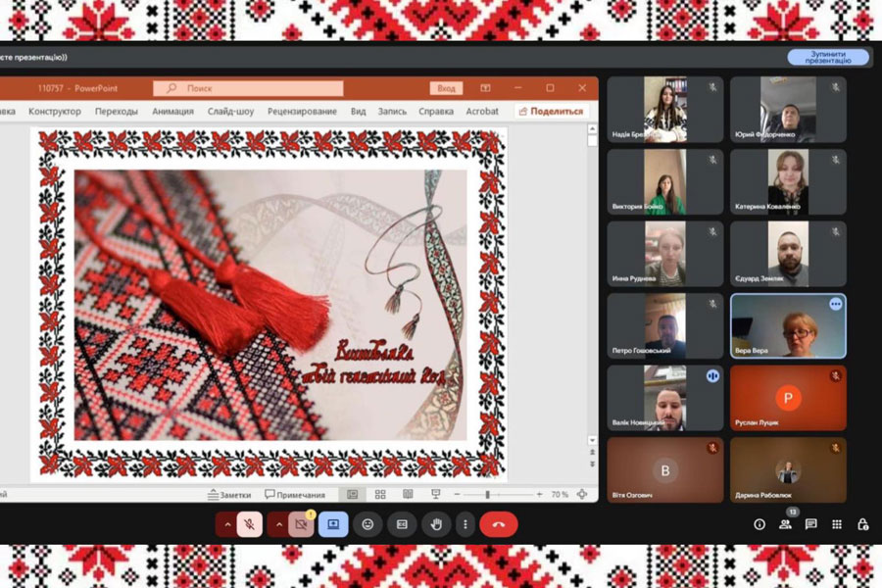Screen dimensions: 882x588
Task: Open host controls lock icon
Action: click(x=862, y=524)
